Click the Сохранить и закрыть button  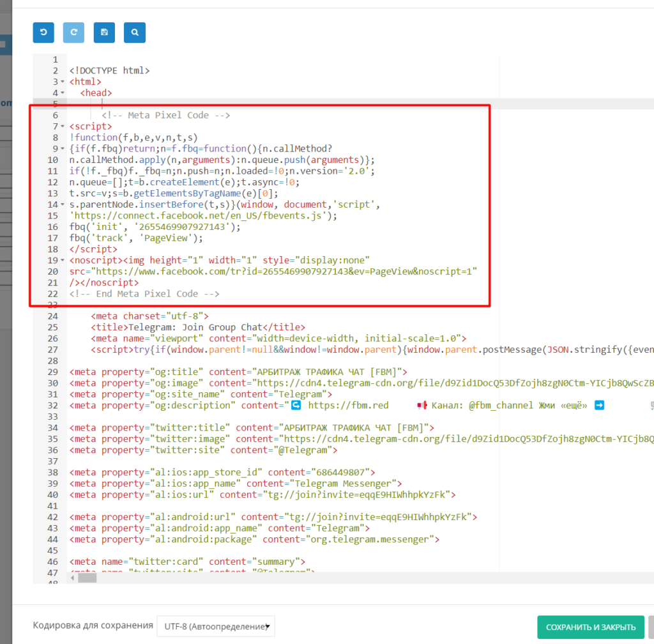pyautogui.click(x=591, y=627)
